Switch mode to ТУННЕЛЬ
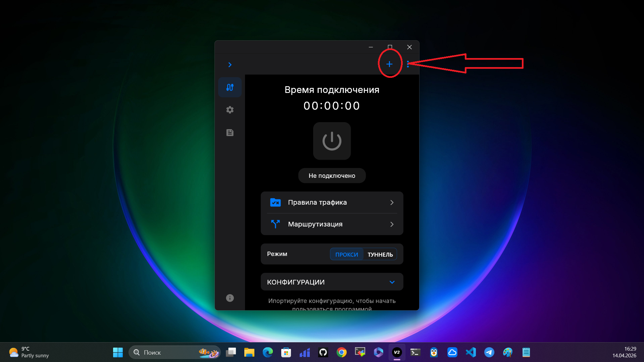 (x=380, y=254)
